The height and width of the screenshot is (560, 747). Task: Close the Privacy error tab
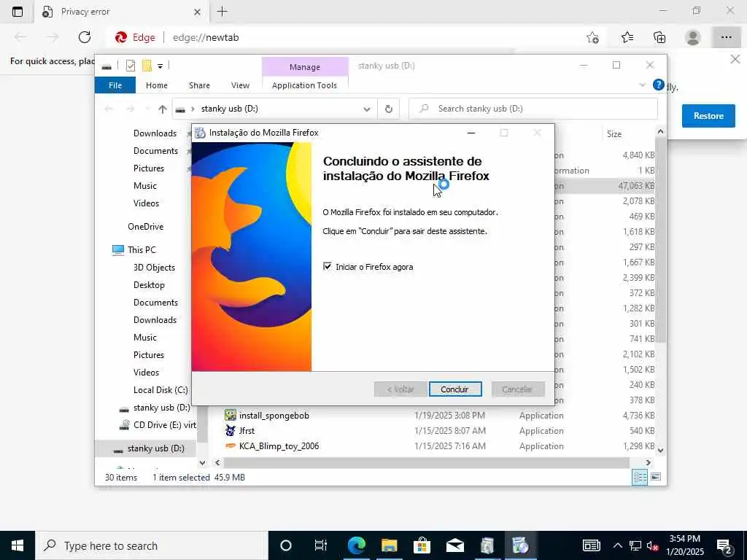(x=197, y=12)
